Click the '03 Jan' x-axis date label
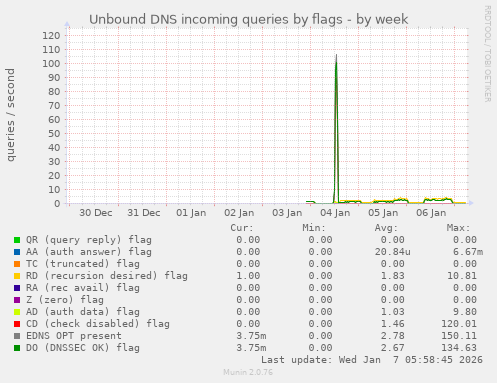497x383 pixels. 287,213
